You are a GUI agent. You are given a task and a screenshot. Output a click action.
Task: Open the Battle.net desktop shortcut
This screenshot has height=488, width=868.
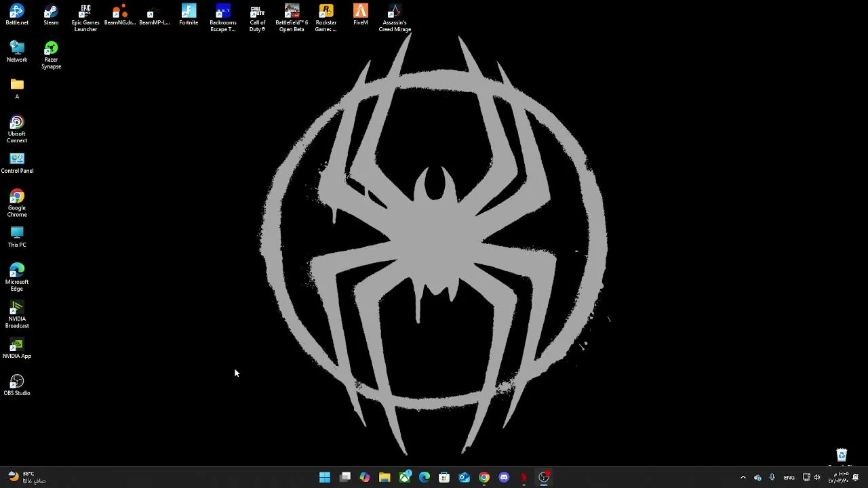(x=17, y=15)
